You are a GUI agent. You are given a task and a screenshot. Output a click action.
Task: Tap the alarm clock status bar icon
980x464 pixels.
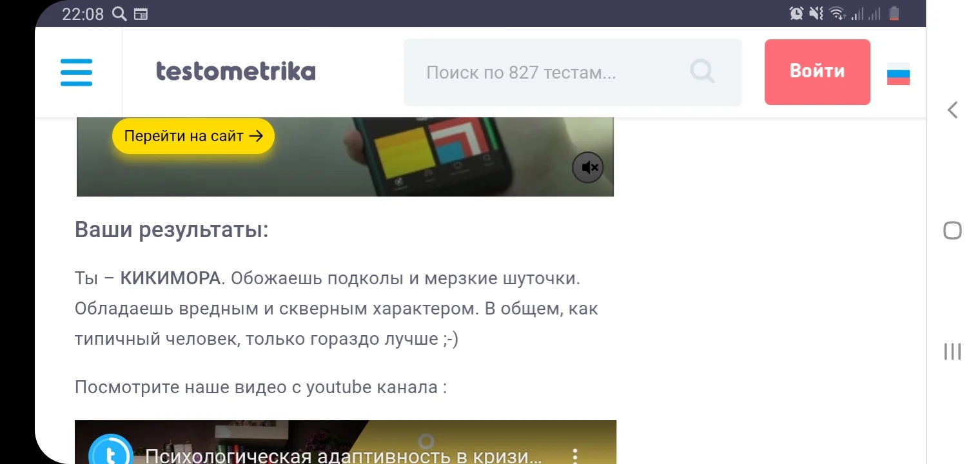(796, 13)
